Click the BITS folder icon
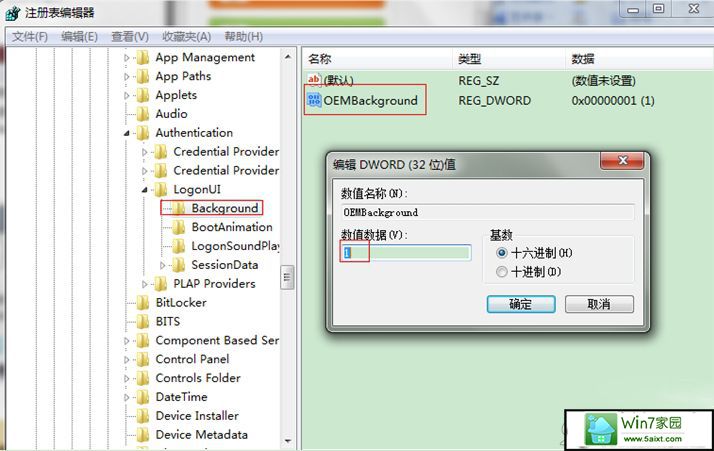The image size is (714, 451). coord(143,322)
